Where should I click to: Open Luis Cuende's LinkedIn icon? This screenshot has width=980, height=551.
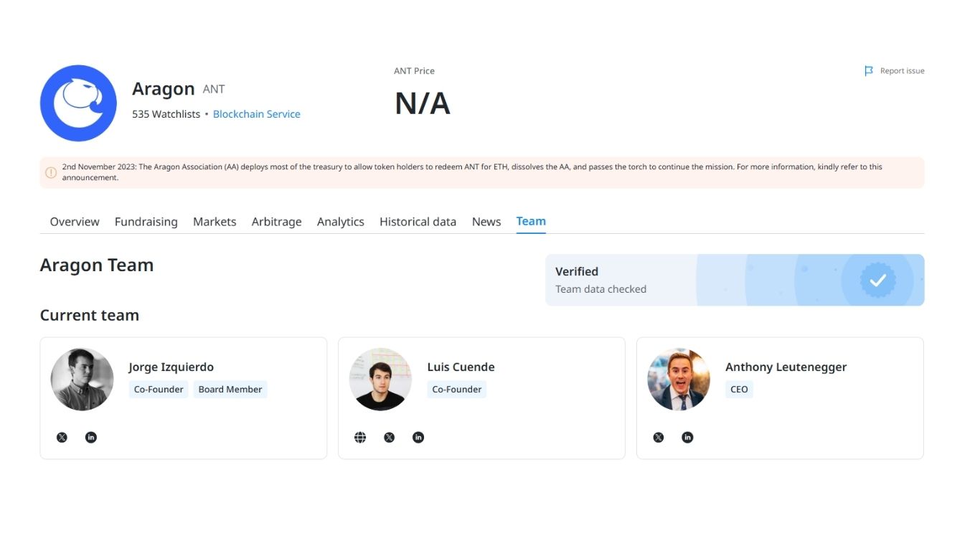tap(418, 437)
